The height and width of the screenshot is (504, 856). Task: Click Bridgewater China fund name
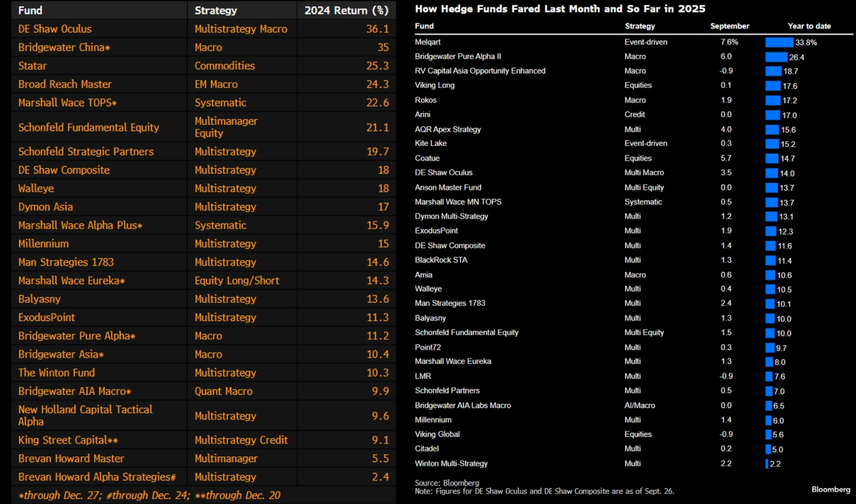64,47
